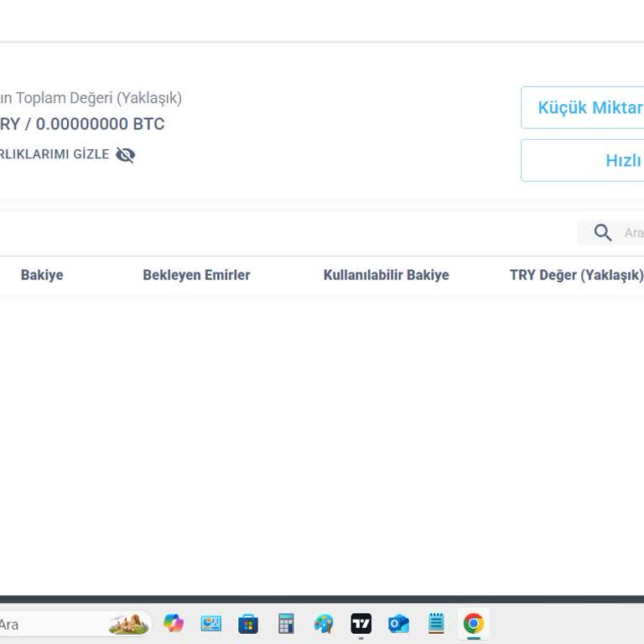Open Windows taskbar Ara search box

[75, 624]
